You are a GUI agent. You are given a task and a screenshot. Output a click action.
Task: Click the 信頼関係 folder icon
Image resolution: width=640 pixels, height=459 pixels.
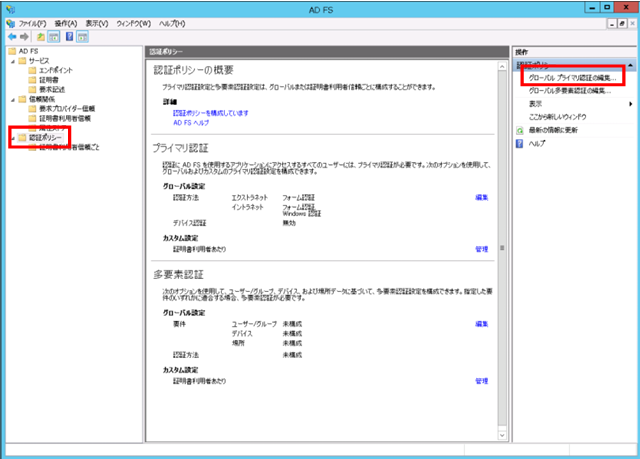tap(22, 99)
